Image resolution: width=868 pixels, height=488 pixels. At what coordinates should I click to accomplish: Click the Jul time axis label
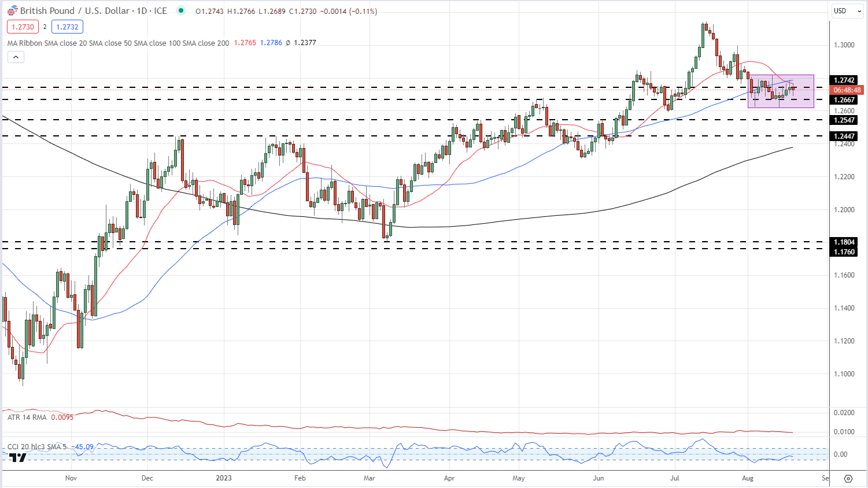click(x=675, y=478)
